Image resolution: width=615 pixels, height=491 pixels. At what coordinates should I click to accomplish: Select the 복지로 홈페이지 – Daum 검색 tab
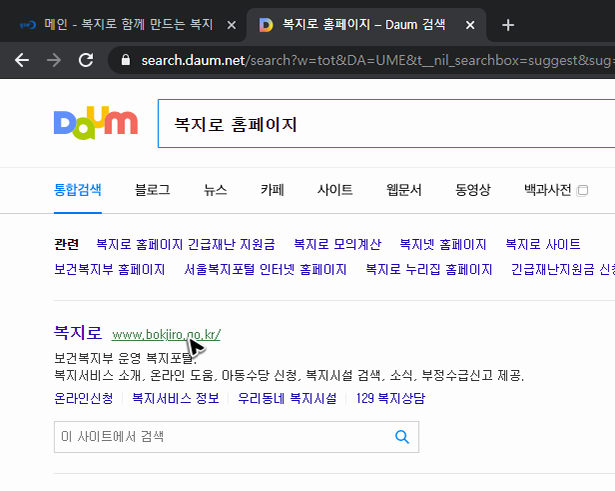coord(364,25)
